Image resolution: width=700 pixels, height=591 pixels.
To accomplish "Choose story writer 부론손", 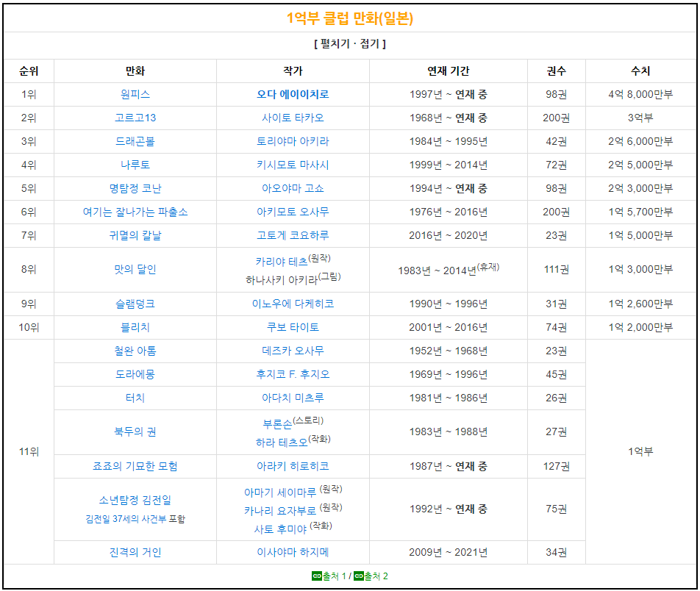I will click(278, 423).
